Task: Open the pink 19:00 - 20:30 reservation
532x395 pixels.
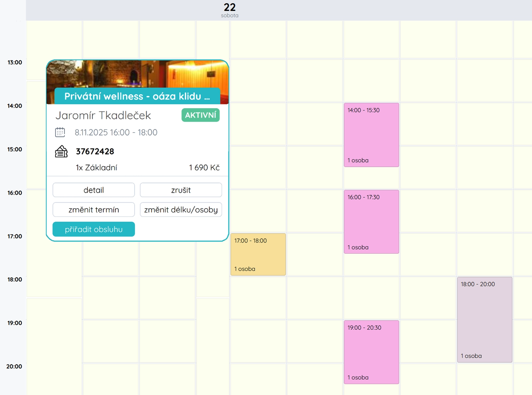Action: (371, 352)
